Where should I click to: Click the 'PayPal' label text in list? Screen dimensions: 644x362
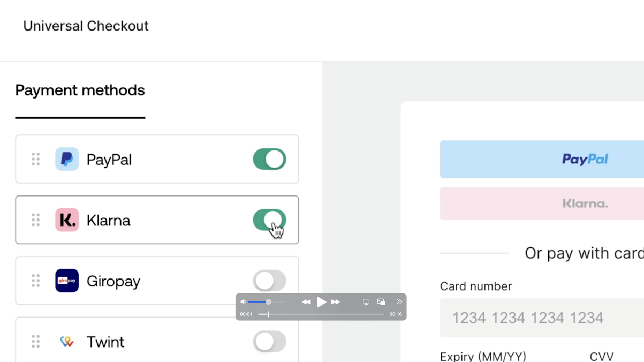click(x=109, y=160)
